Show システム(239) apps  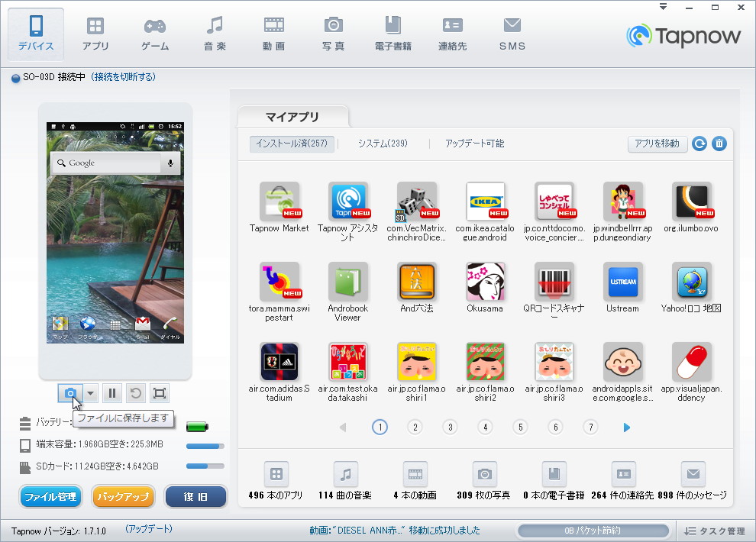383,144
